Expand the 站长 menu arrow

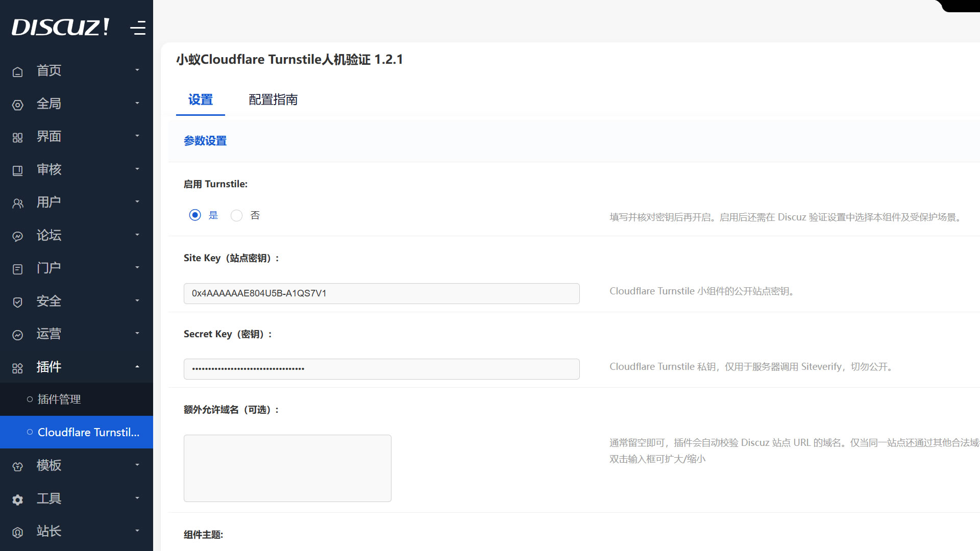(137, 531)
